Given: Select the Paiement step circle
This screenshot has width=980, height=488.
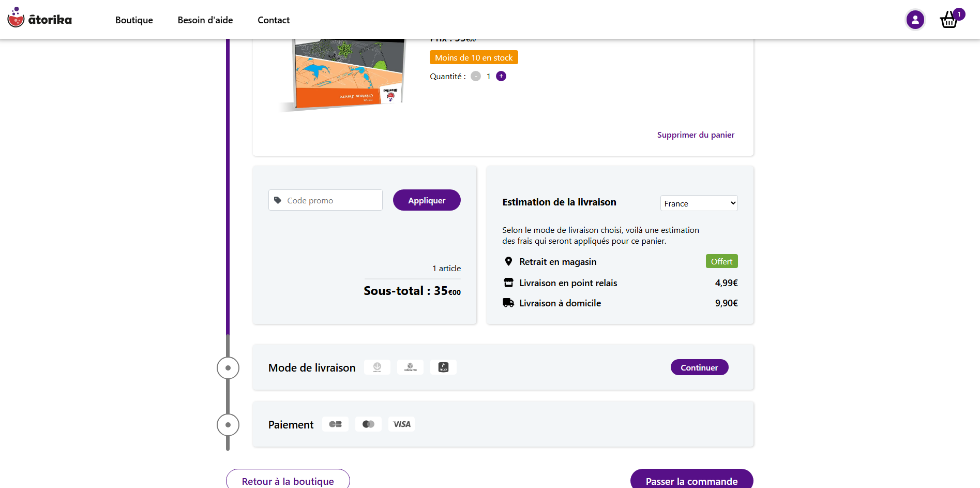Looking at the screenshot, I should coord(228,425).
